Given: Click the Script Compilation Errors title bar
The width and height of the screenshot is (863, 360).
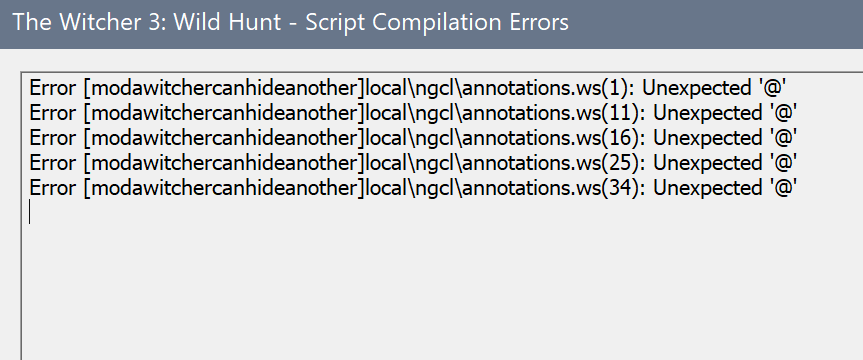Looking at the screenshot, I should [x=432, y=24].
